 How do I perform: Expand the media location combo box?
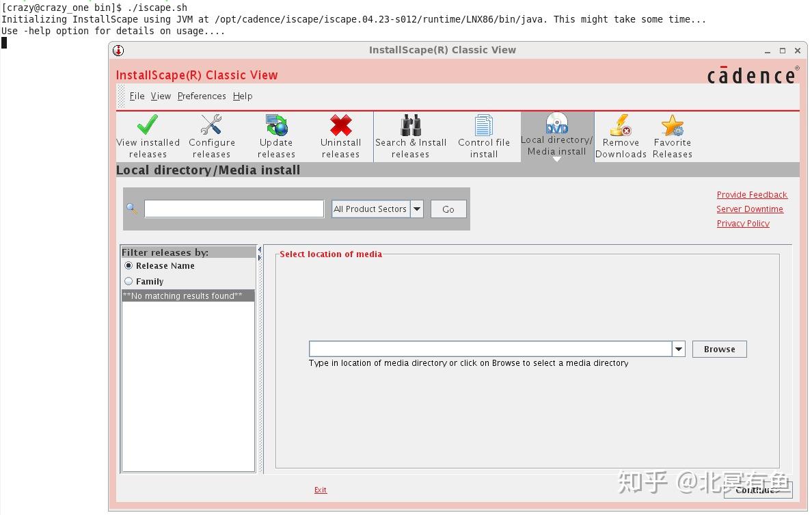click(677, 349)
